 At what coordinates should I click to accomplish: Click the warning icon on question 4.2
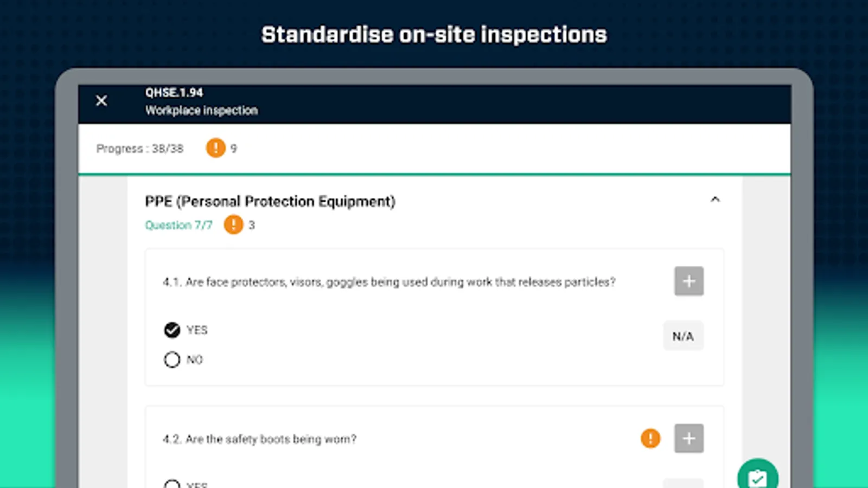tap(650, 438)
